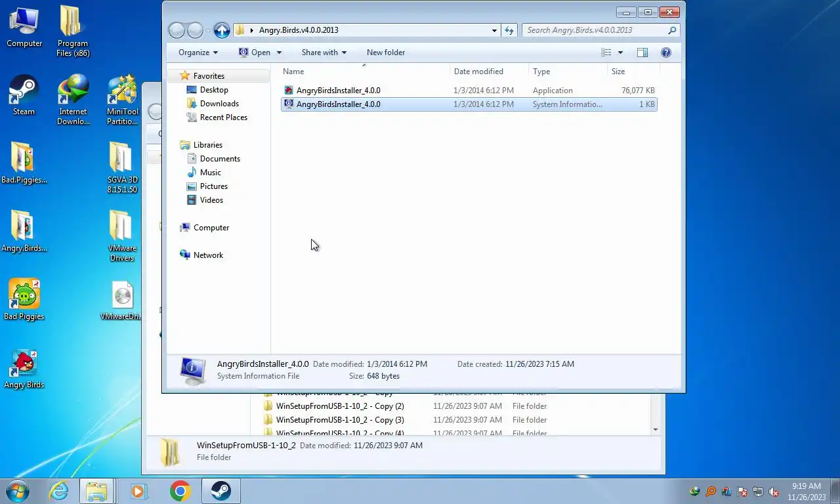
Task: Open the Organize dropdown menu
Action: coord(198,52)
